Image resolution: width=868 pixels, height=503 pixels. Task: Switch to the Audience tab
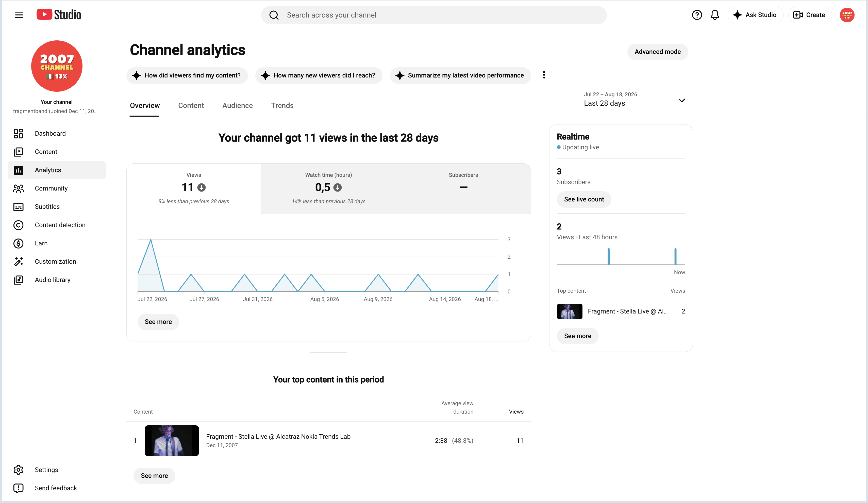[237, 105]
